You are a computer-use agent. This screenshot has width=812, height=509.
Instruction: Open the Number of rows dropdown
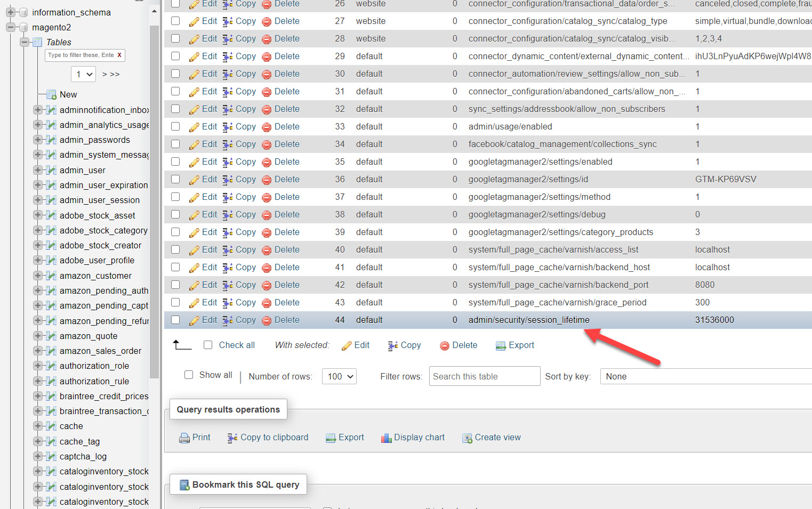339,376
